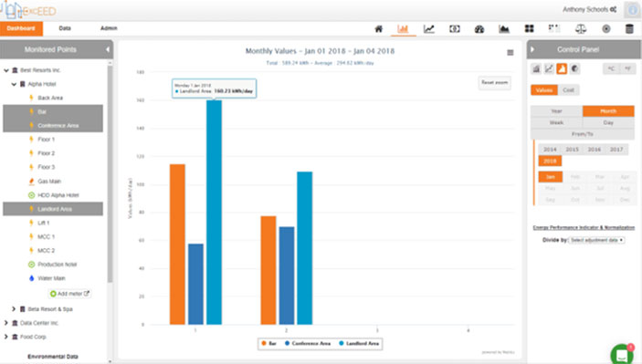The height and width of the screenshot is (364, 642).
Task: Select year 2017
Action: click(x=616, y=150)
